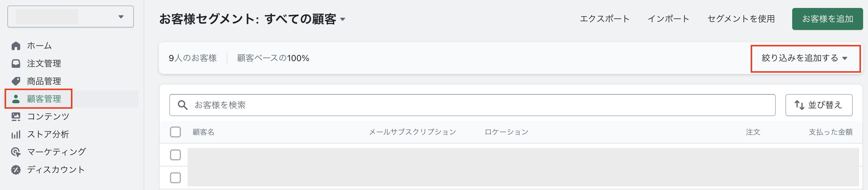
Task: Click the 並び替え sort button
Action: pyautogui.click(x=819, y=105)
